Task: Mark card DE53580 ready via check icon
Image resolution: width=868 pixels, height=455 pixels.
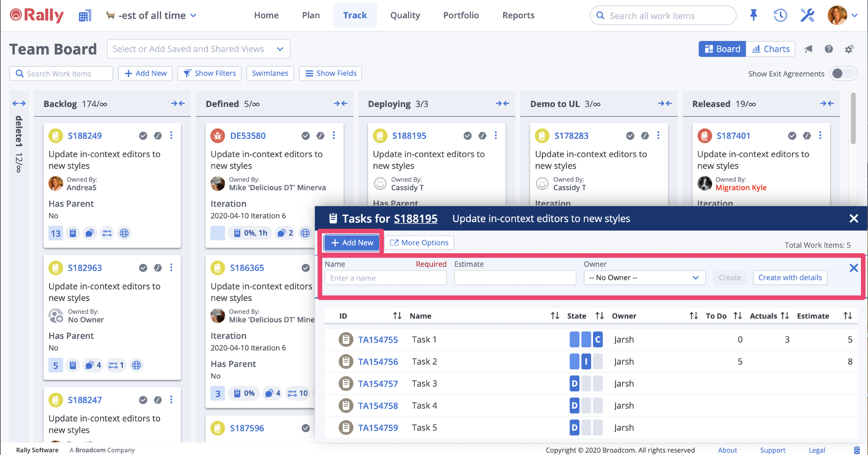Action: pyautogui.click(x=305, y=135)
